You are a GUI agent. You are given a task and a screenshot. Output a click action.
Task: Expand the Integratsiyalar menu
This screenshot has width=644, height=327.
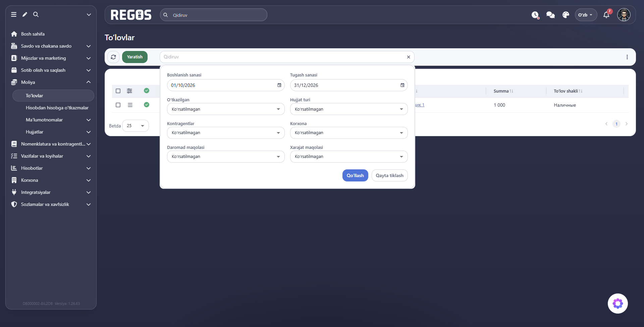pyautogui.click(x=51, y=192)
